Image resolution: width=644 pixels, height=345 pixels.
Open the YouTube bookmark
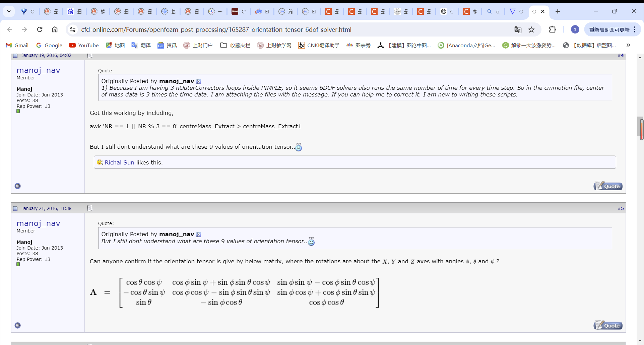click(84, 45)
